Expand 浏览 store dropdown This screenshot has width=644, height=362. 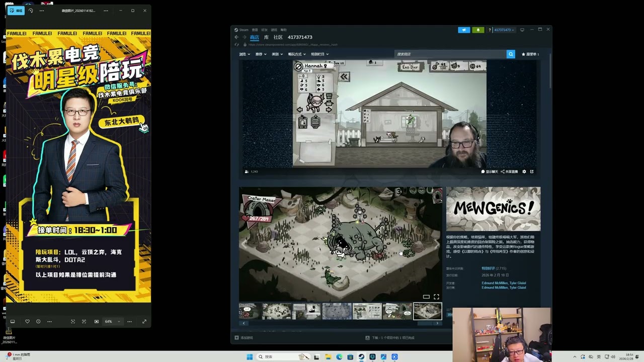pos(245,54)
